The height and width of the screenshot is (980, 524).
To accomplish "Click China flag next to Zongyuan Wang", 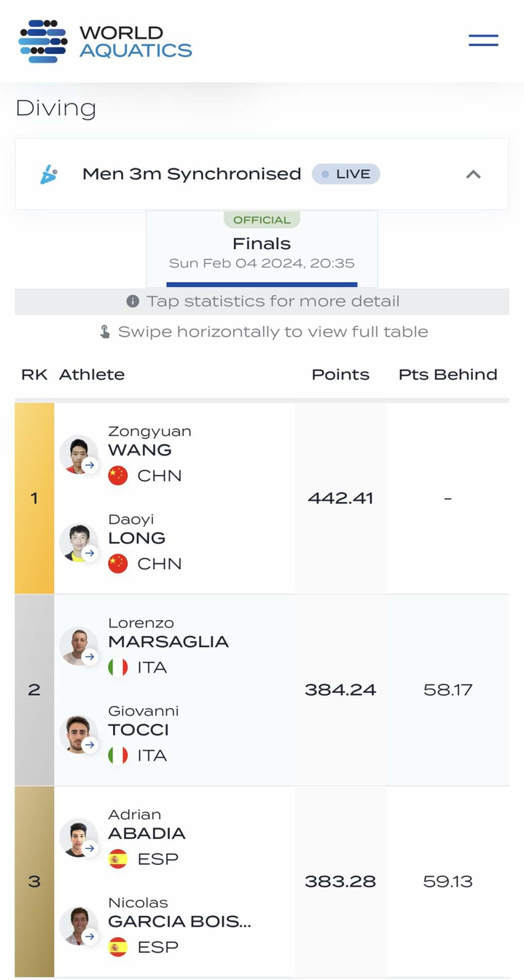I will (118, 476).
